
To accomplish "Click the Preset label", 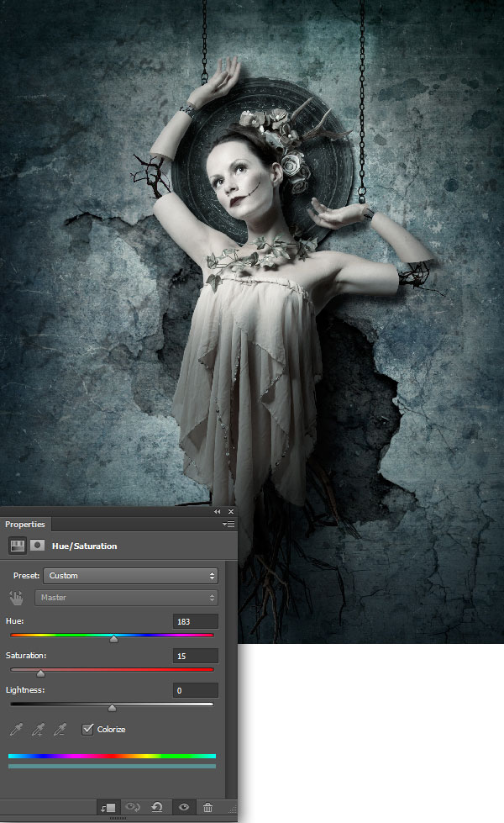I will tap(26, 576).
